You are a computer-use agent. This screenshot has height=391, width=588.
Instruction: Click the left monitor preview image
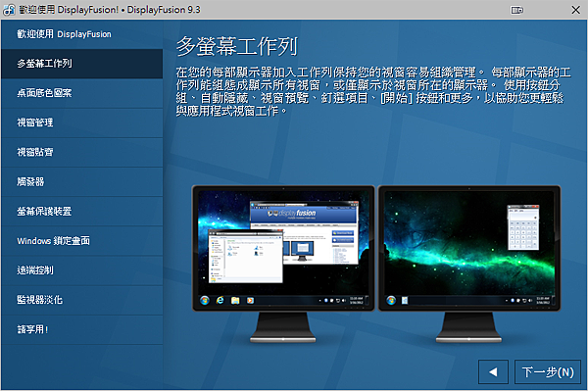click(x=283, y=264)
